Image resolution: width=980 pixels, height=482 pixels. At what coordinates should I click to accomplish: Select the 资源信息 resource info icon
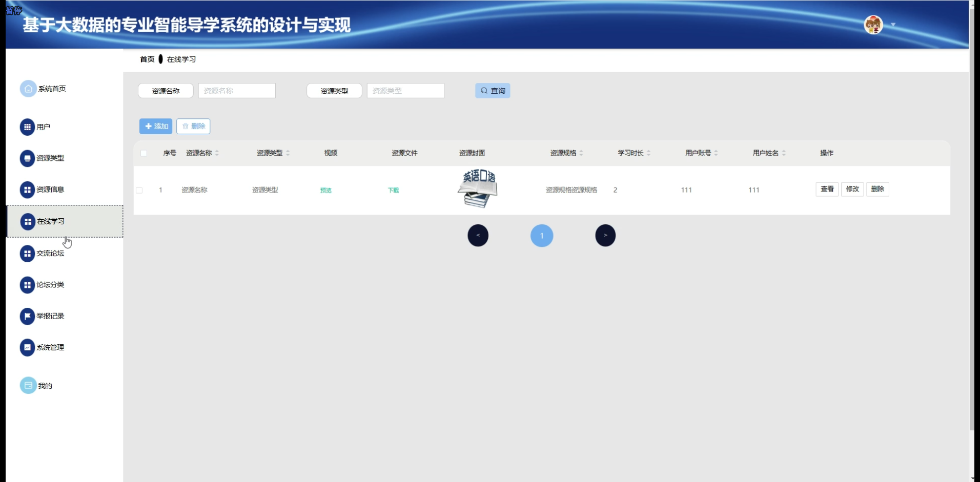tap(28, 190)
